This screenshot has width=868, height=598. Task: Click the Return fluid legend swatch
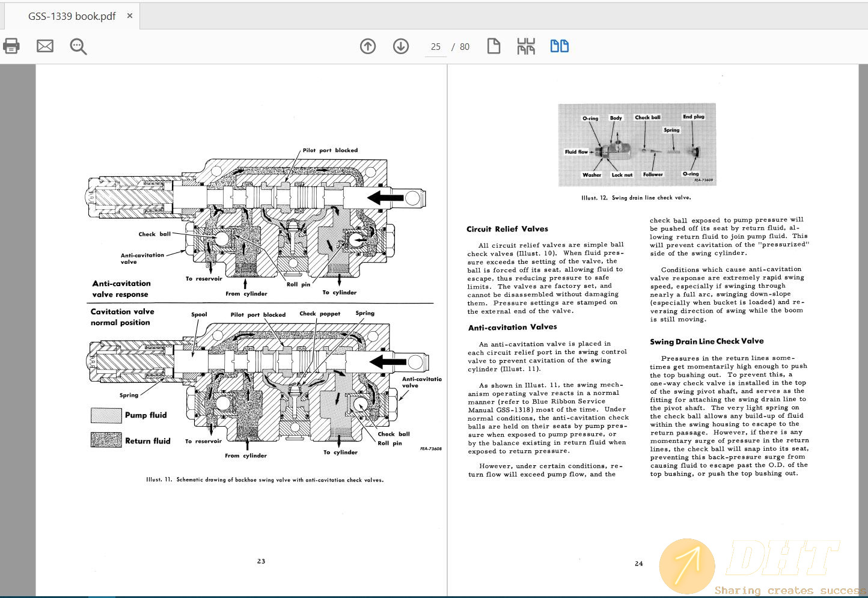(106, 441)
